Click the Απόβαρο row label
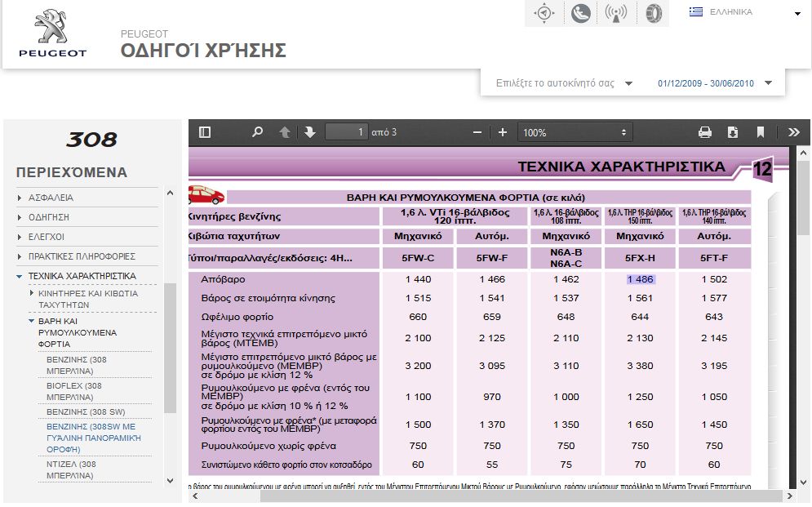This screenshot has width=812, height=507. 223,279
